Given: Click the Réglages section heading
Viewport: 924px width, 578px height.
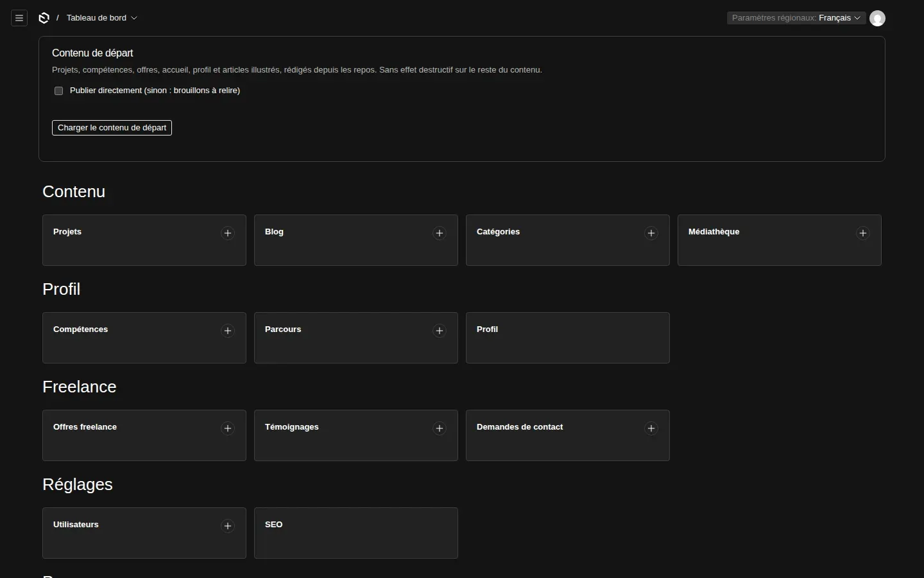Looking at the screenshot, I should [78, 485].
